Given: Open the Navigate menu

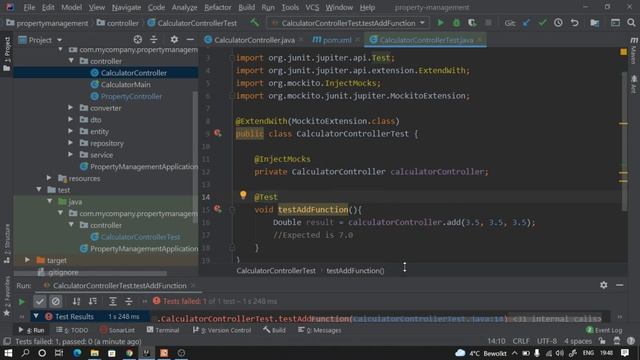Looking at the screenshot, I should click(x=126, y=7).
